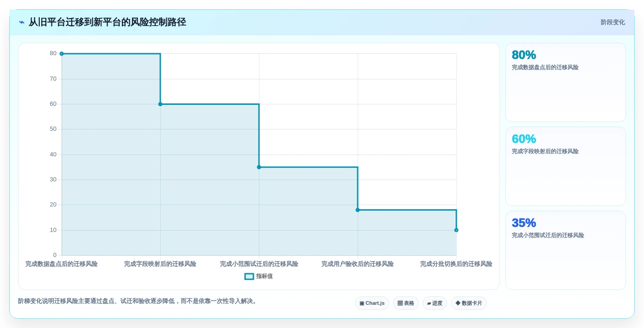
Task: Click the final data point at value 10
Action: point(456,230)
